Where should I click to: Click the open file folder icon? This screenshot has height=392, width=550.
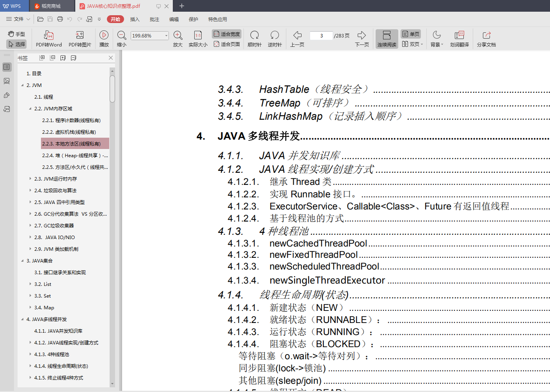tap(40, 19)
